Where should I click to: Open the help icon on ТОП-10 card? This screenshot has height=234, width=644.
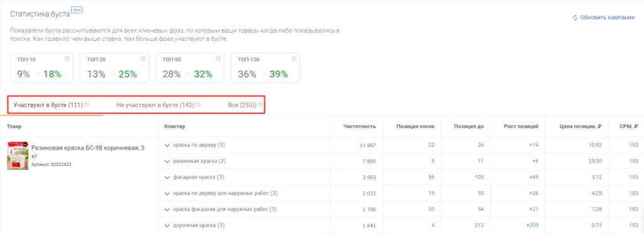[67, 58]
